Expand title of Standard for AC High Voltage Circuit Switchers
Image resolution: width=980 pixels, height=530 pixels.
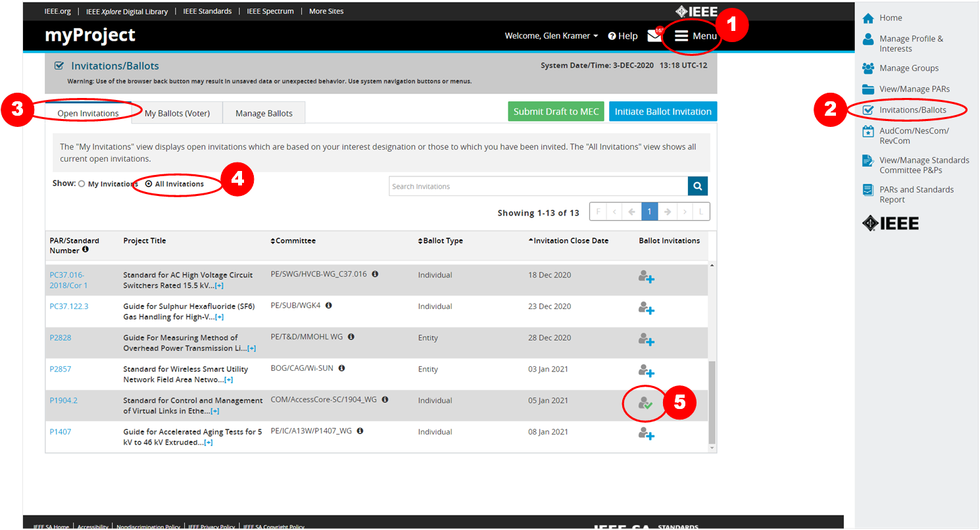219,285
